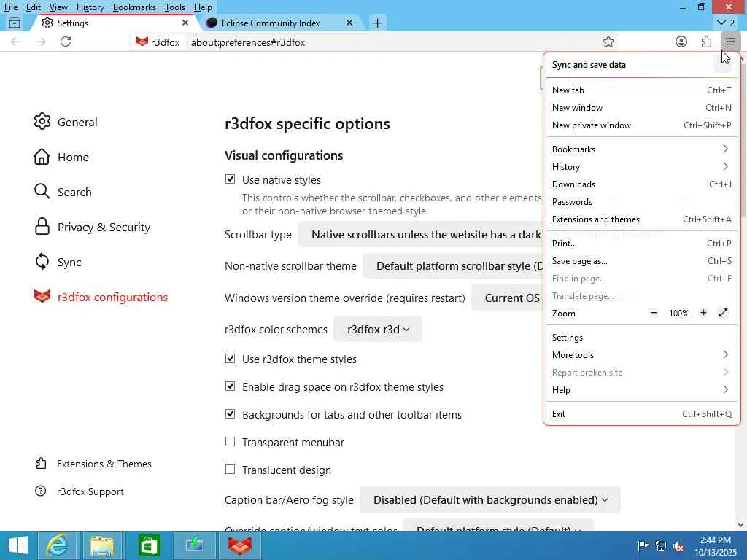Choose Exit from the app menu
747x560 pixels.
click(x=640, y=414)
